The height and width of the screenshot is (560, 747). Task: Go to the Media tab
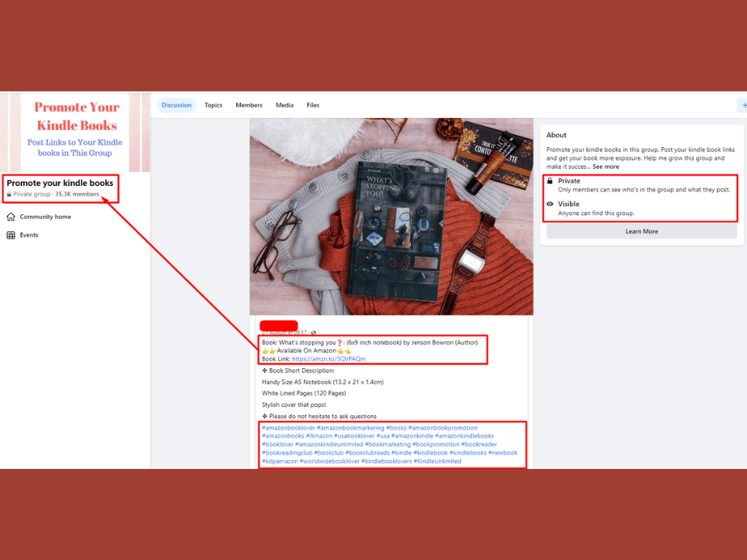coord(285,105)
